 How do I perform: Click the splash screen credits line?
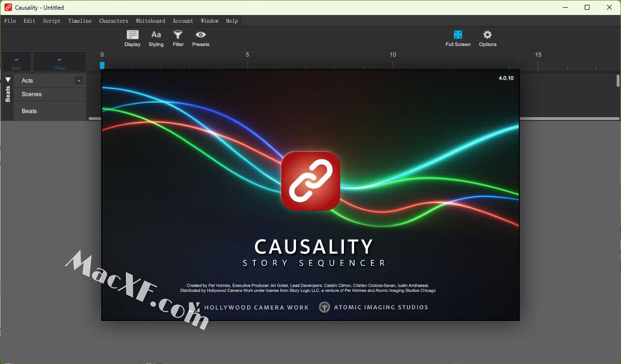(x=308, y=288)
